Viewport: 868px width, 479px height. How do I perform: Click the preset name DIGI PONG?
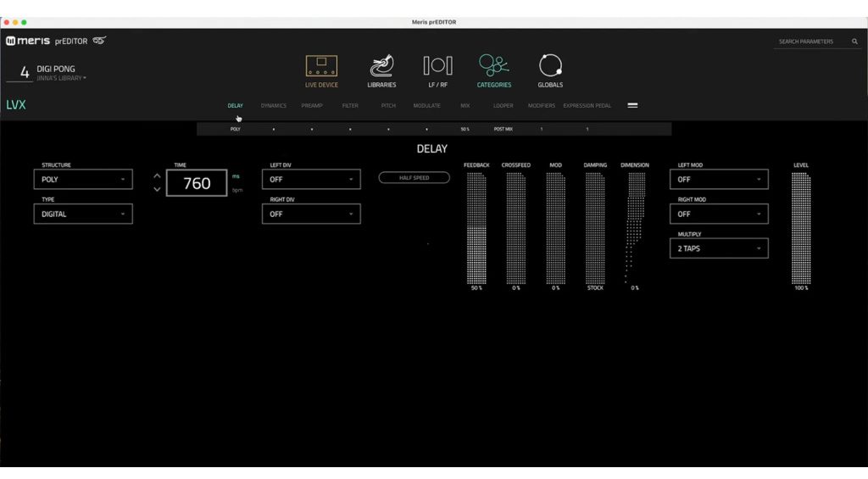pyautogui.click(x=56, y=69)
